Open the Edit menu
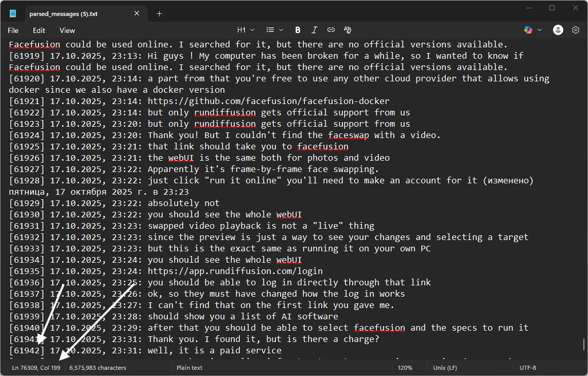This screenshot has height=376, width=588. click(39, 30)
